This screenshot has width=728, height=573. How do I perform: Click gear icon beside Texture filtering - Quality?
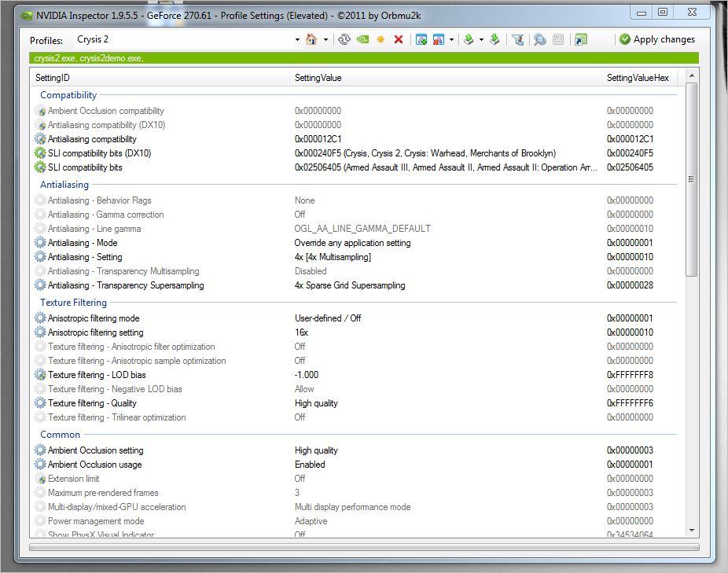[40, 403]
